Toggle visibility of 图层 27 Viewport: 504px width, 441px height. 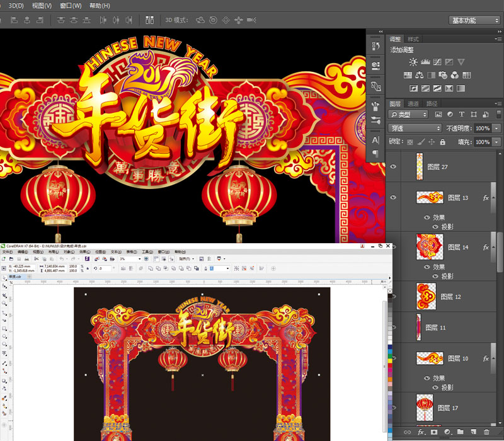tap(393, 166)
